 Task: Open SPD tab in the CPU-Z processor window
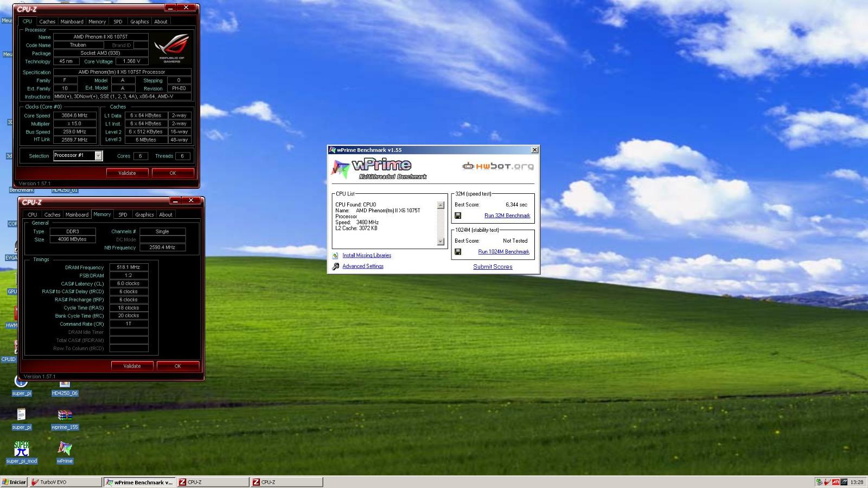pyautogui.click(x=118, y=22)
